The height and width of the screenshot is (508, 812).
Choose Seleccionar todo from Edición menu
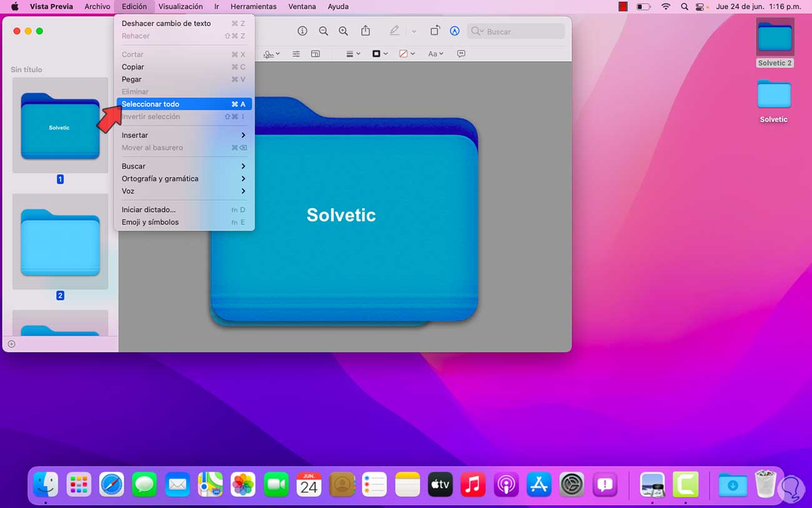tap(184, 104)
